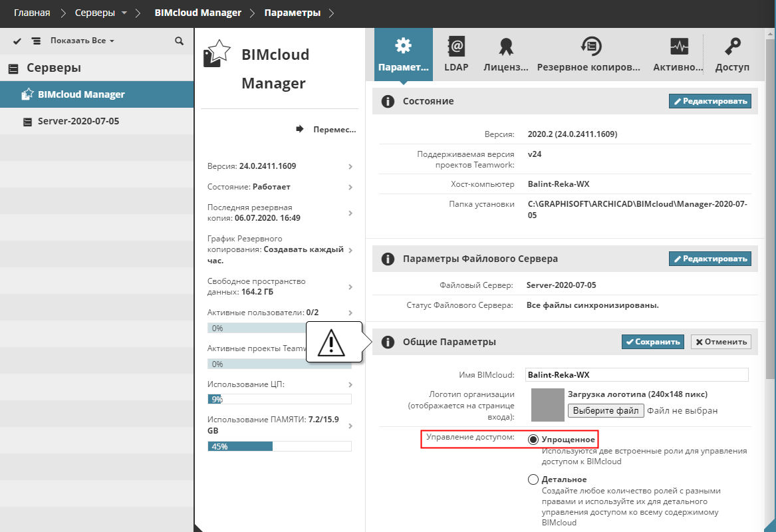
Task: Open the Лицензии ribbon tab
Action: tap(506, 54)
